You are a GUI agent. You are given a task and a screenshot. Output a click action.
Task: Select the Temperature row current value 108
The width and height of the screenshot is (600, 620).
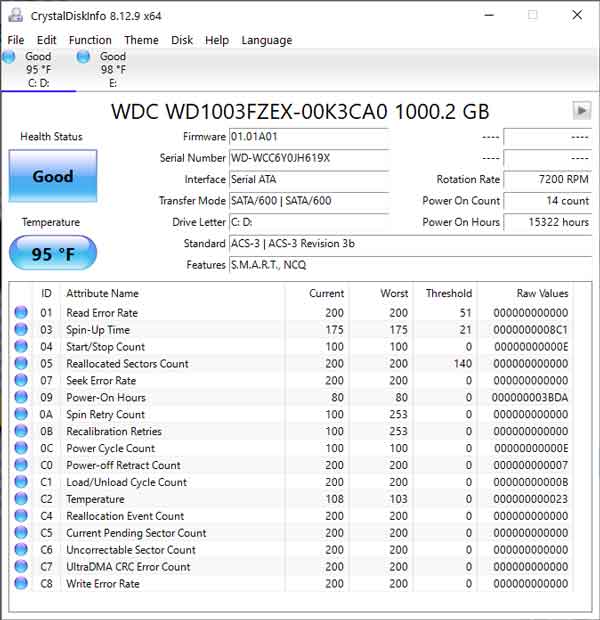coord(335,499)
